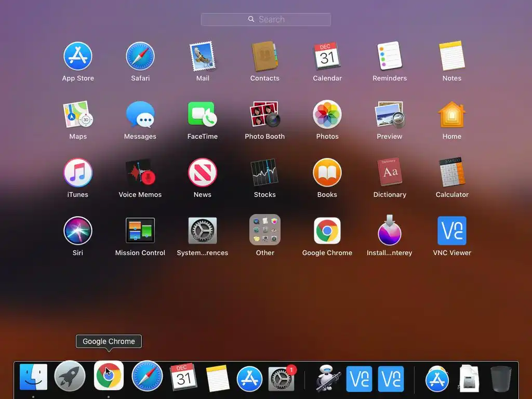Open Calendar from the Dock
Viewport: 532px width, 399px height.
183,377
